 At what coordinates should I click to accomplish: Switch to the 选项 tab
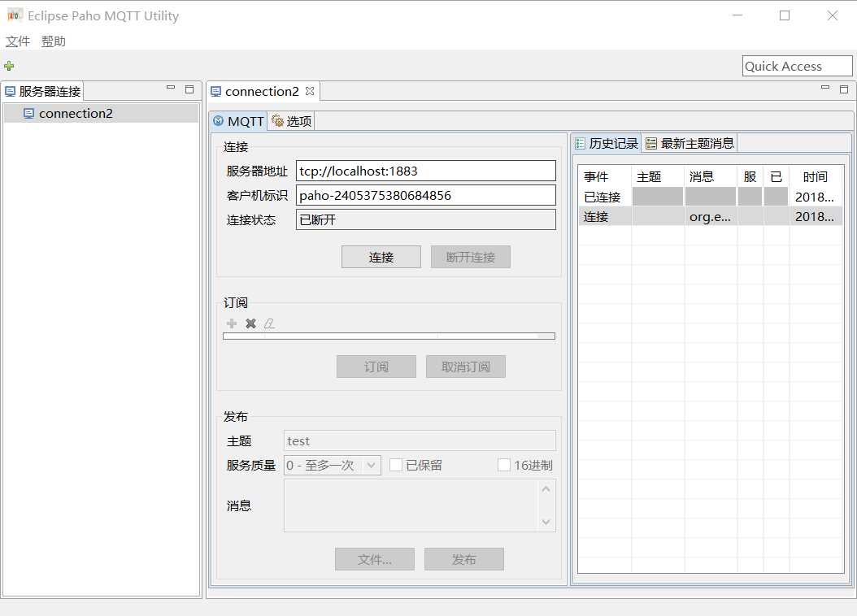(x=292, y=121)
